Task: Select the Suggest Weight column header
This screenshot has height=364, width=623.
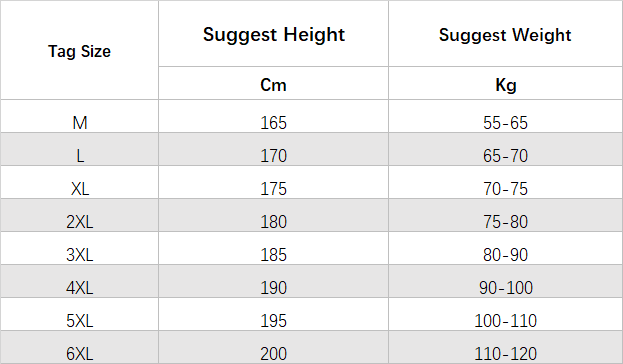Action: (x=505, y=34)
